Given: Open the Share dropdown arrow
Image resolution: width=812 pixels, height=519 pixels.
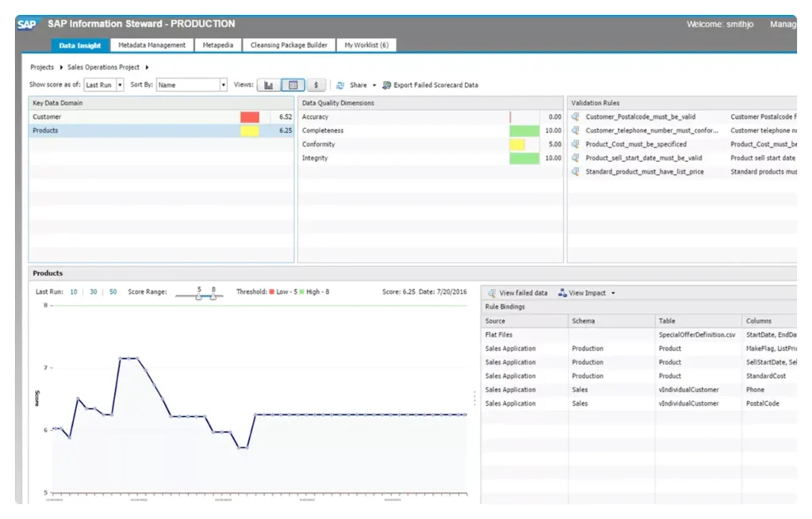Looking at the screenshot, I should [374, 85].
